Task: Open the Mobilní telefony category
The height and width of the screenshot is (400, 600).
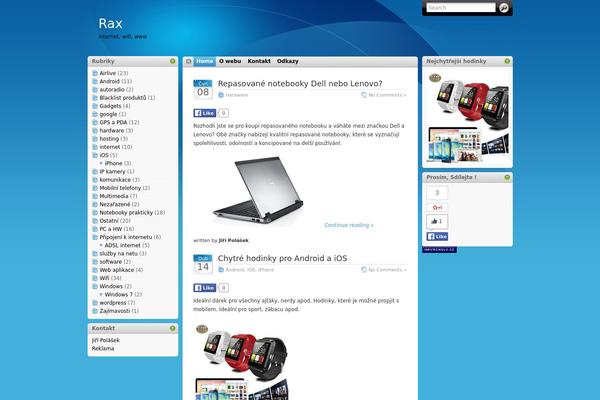Action: tap(120, 188)
